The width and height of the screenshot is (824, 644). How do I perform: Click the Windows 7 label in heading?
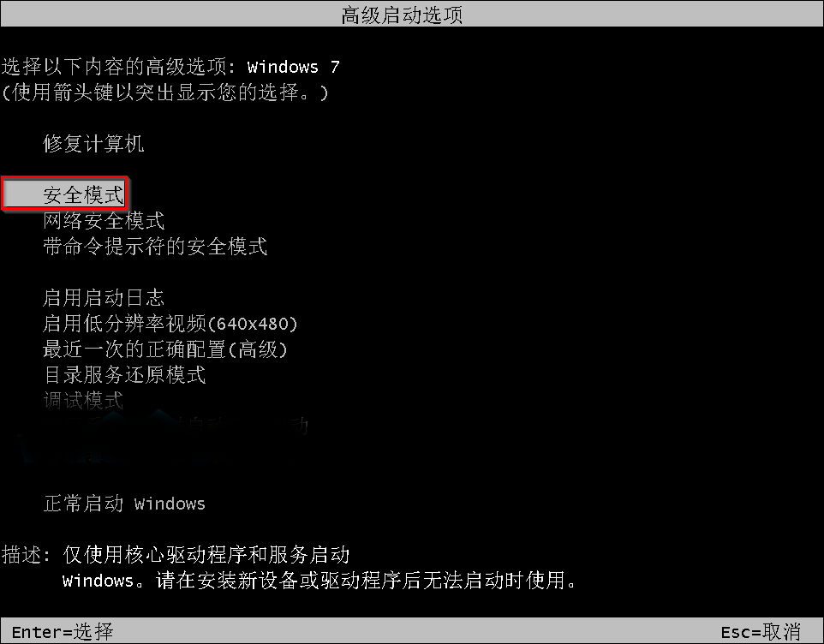[x=293, y=67]
